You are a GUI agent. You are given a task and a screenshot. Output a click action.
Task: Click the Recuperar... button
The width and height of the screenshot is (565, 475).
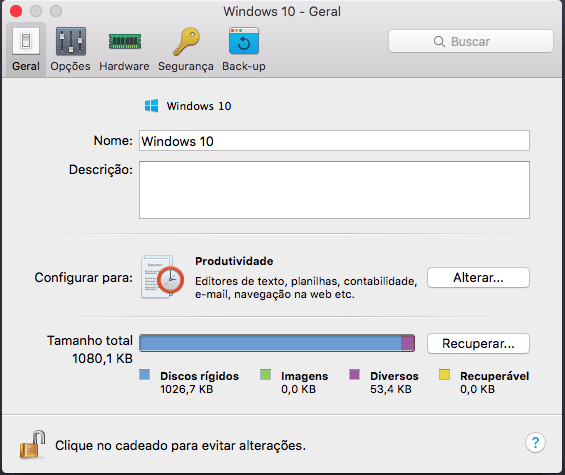click(478, 343)
